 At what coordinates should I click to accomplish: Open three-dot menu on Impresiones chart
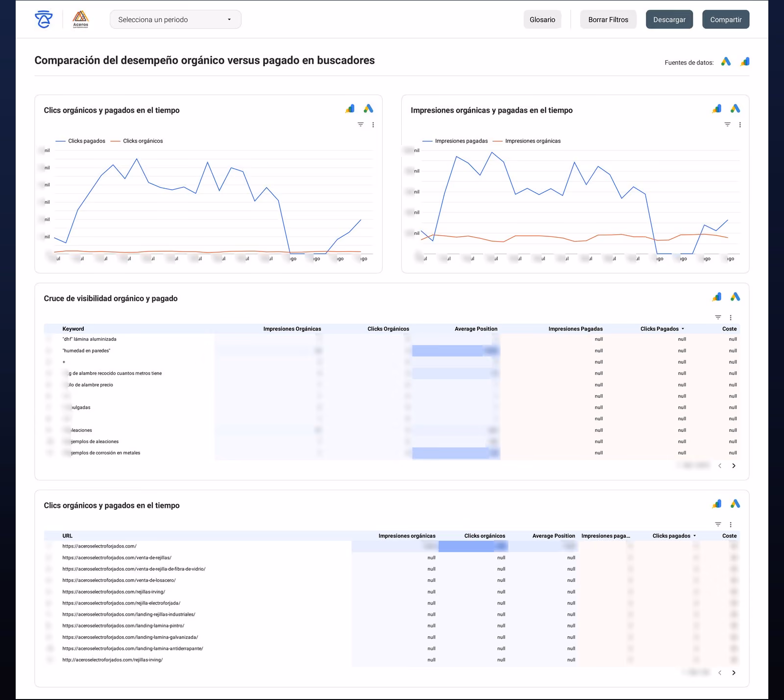coord(740,125)
